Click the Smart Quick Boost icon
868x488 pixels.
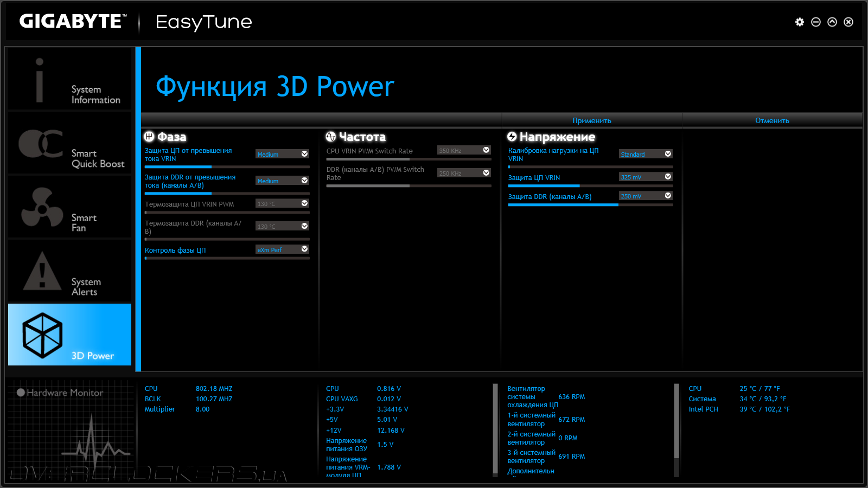pos(41,144)
